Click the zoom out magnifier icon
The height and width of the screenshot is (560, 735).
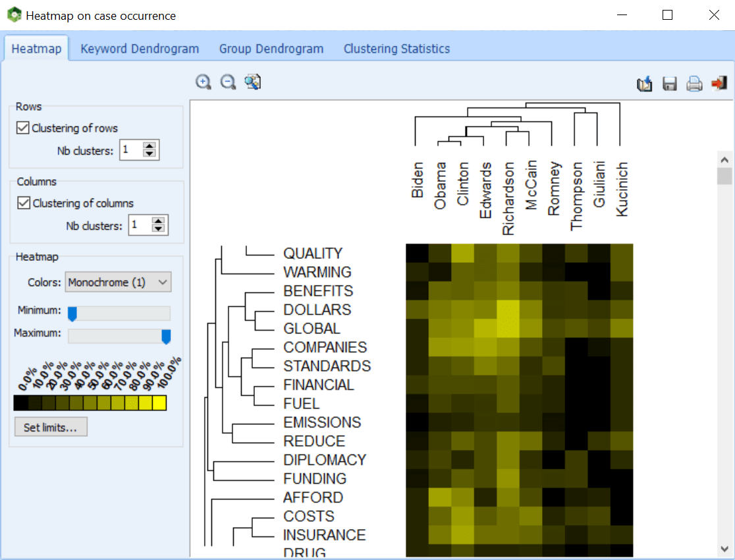coord(228,82)
